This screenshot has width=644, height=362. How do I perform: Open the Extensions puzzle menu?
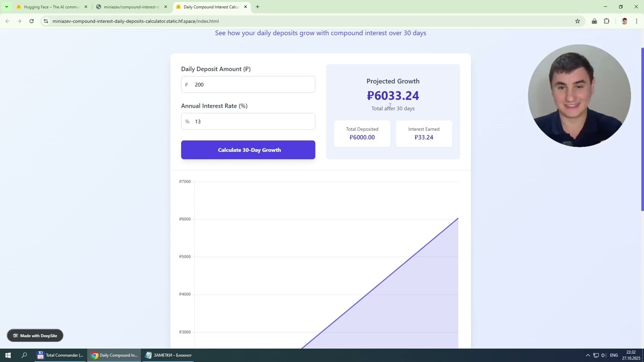pyautogui.click(x=607, y=21)
